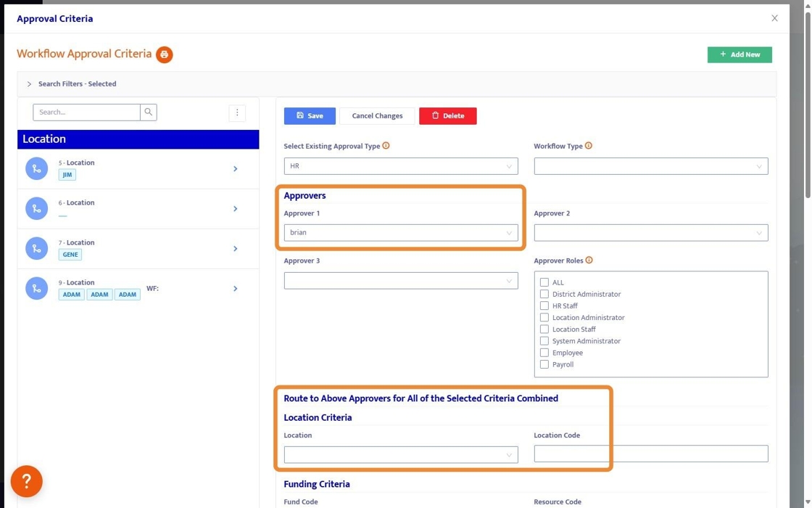Close the Approval Criteria dialog
Image resolution: width=812 pixels, height=508 pixels.
[x=774, y=18]
